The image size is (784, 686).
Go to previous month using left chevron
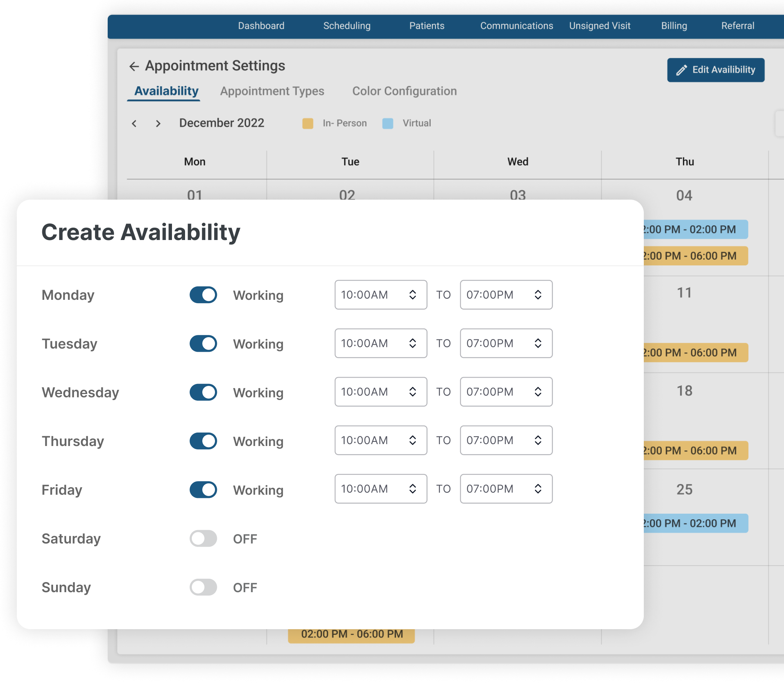click(134, 123)
